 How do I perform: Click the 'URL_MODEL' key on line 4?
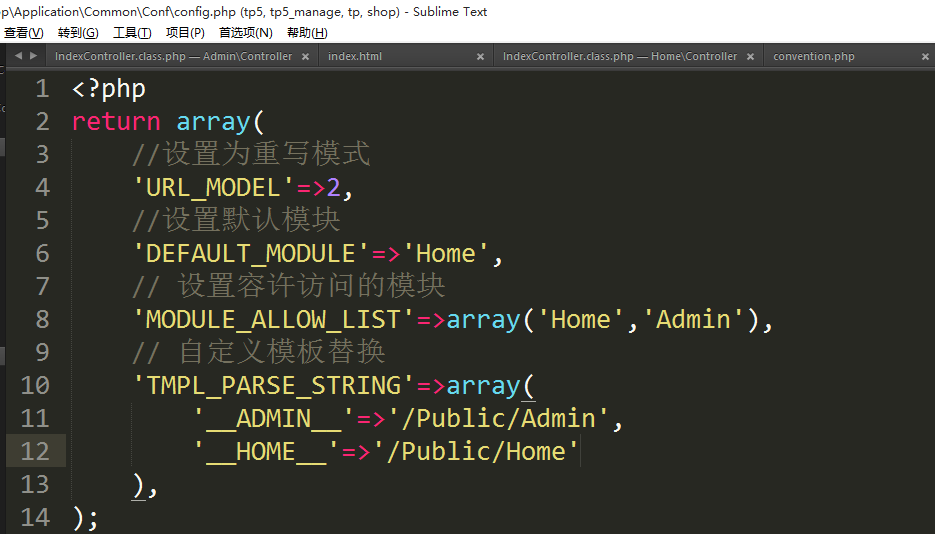coord(213,187)
